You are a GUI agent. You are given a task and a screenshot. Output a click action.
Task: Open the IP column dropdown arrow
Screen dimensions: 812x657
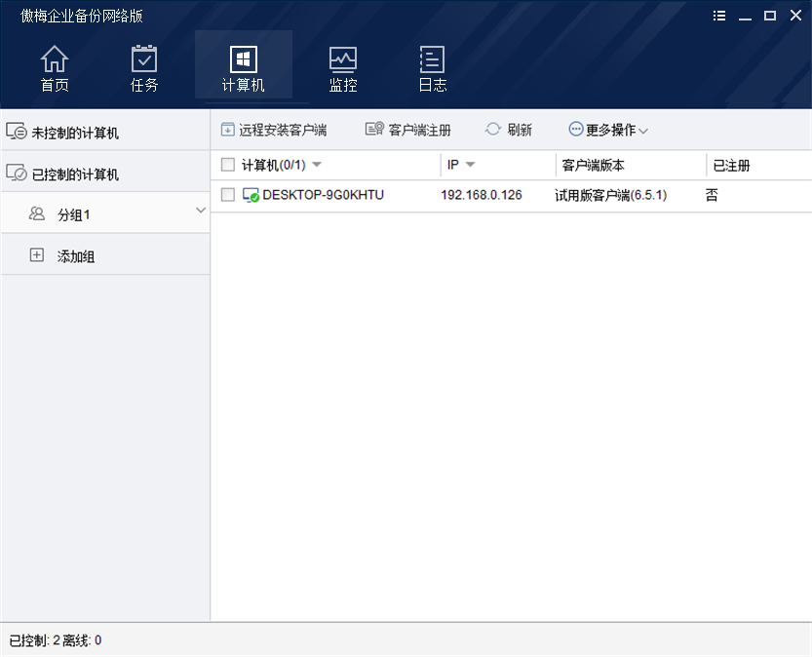point(470,165)
